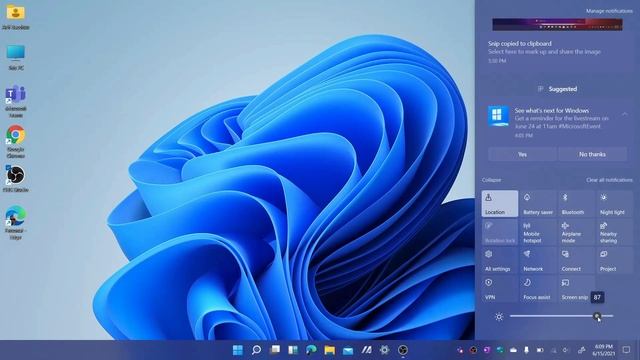Collapse the quick actions grid
The height and width of the screenshot is (360, 640).
point(491,180)
